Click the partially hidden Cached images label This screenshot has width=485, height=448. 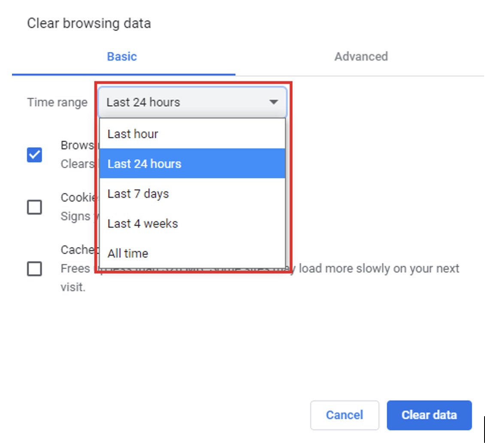[78, 250]
